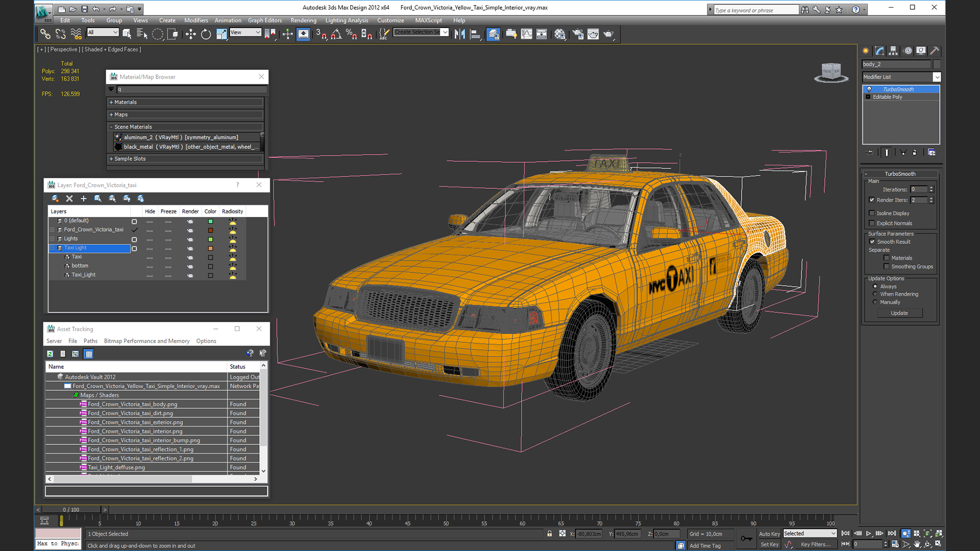Select the Manually update option
The width and height of the screenshot is (980, 551).
point(875,302)
